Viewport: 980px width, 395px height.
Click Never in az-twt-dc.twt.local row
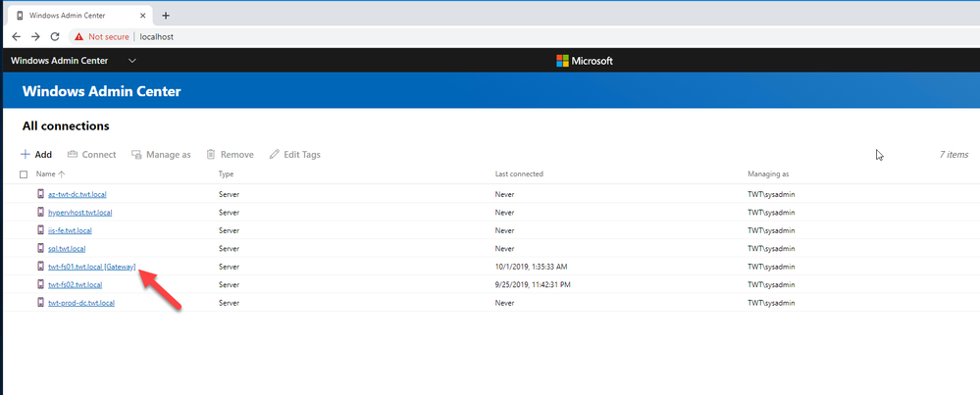[x=504, y=195]
